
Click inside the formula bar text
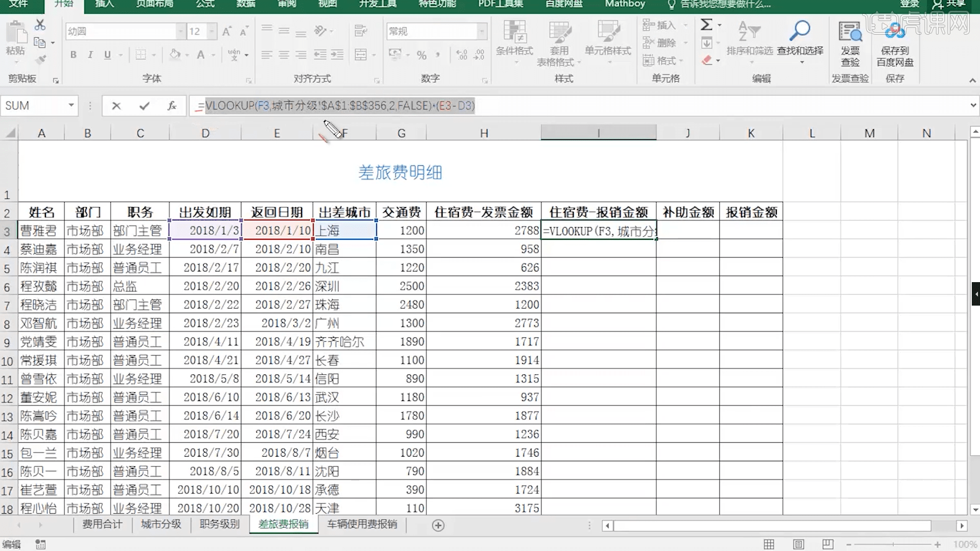[340, 106]
